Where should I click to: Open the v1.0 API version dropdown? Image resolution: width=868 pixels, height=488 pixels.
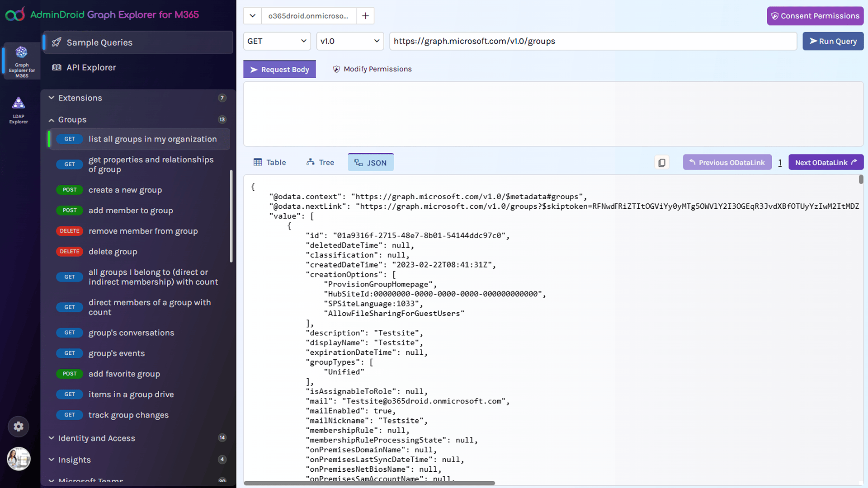(x=349, y=41)
